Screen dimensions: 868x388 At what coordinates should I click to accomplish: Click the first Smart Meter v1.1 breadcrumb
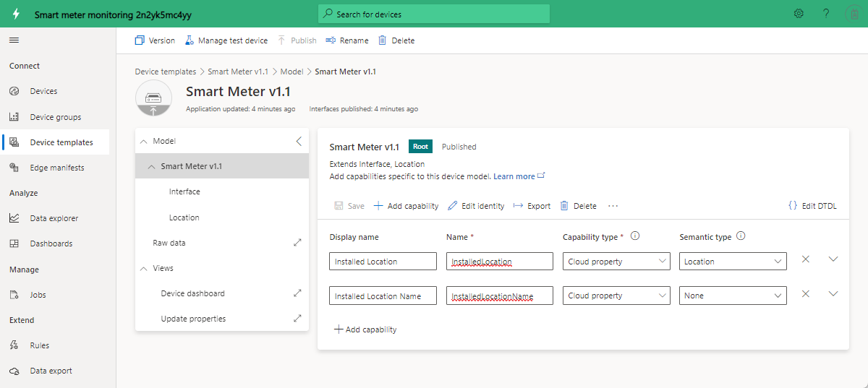(238, 72)
